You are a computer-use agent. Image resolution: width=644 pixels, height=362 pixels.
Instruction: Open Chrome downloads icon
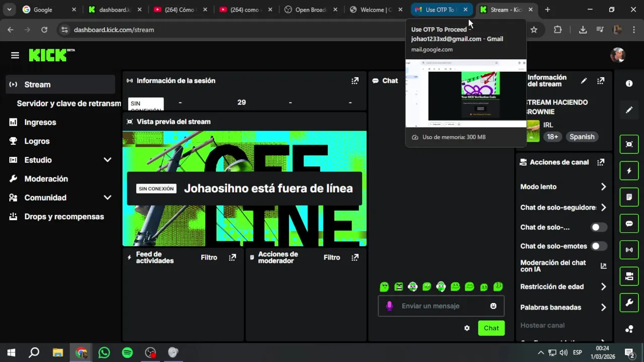click(x=583, y=30)
